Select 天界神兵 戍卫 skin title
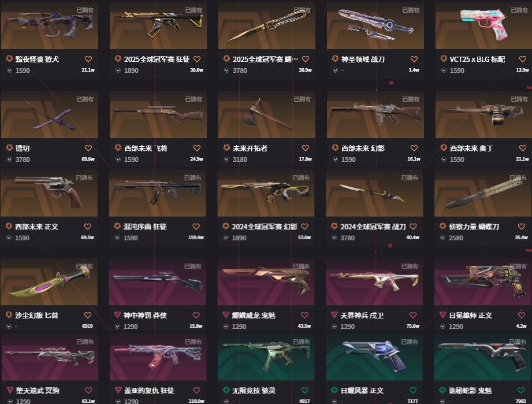 (362, 316)
